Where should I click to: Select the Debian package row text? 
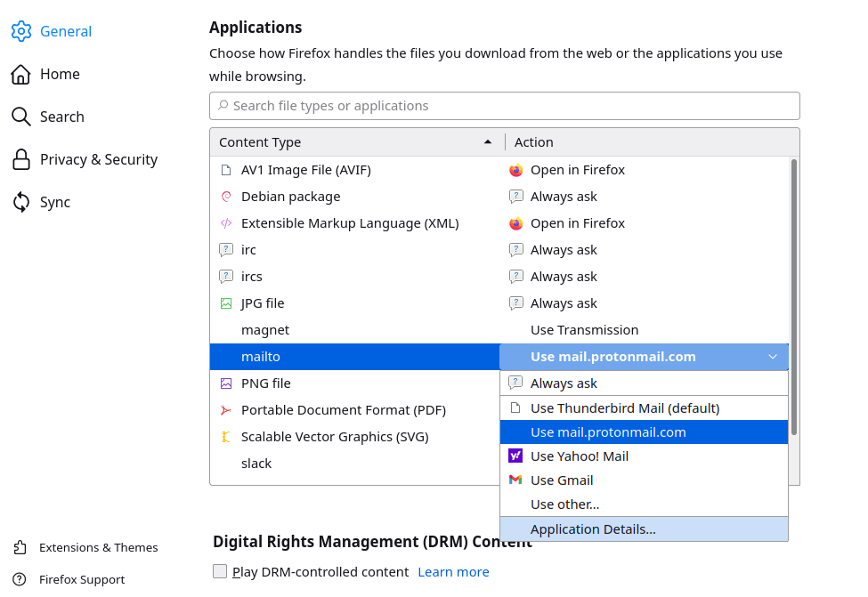(290, 197)
